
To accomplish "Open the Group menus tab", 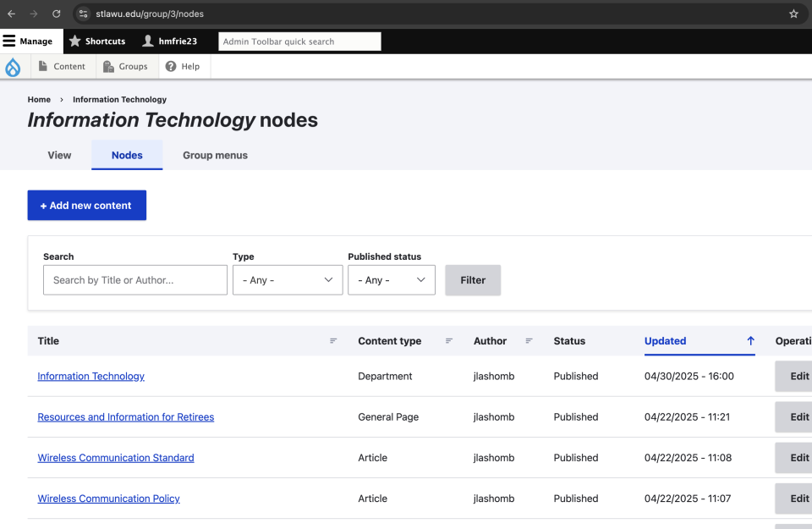I will click(x=214, y=156).
